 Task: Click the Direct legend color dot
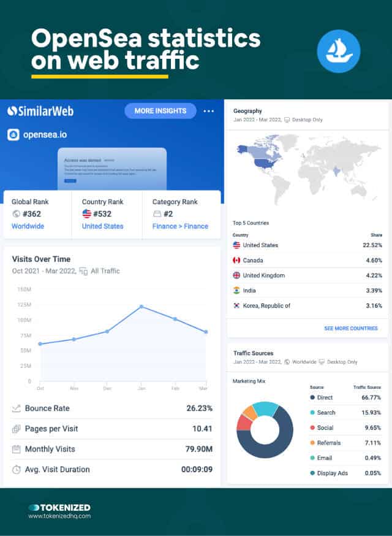[312, 397]
